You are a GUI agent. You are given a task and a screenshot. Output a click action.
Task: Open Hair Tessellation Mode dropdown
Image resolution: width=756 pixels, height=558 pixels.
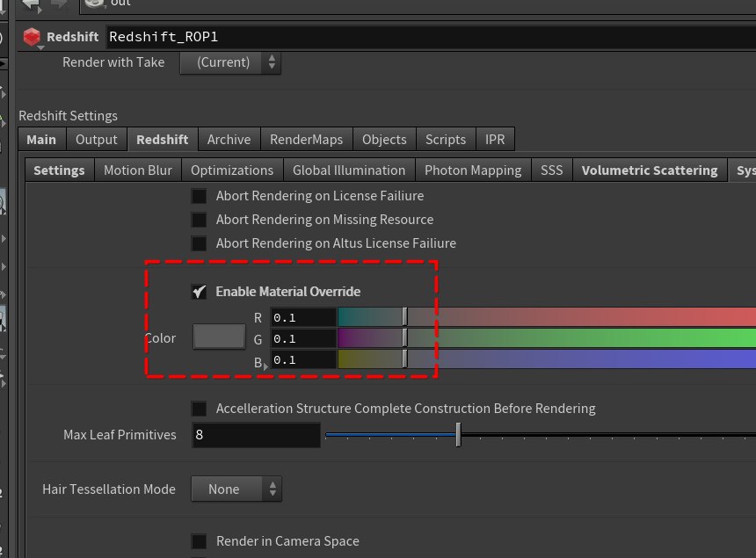236,489
